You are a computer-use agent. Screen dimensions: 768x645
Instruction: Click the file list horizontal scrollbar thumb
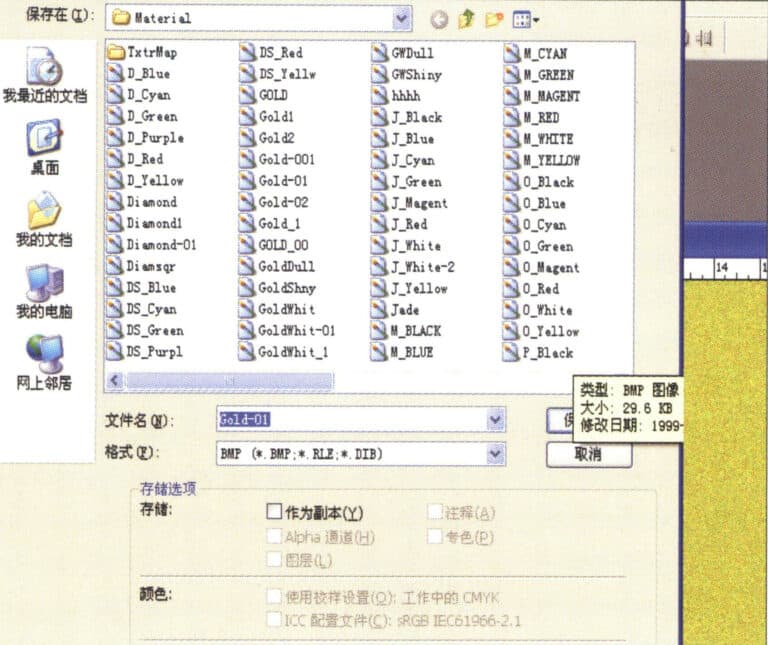coord(229,380)
